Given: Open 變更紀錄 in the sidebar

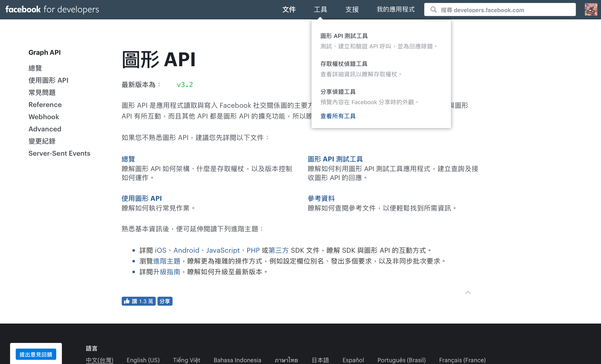Looking at the screenshot, I should tap(42, 141).
